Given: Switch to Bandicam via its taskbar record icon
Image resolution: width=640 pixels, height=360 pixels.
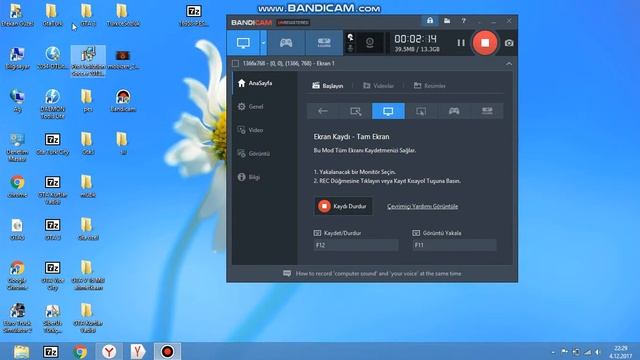Looking at the screenshot, I should [x=167, y=352].
